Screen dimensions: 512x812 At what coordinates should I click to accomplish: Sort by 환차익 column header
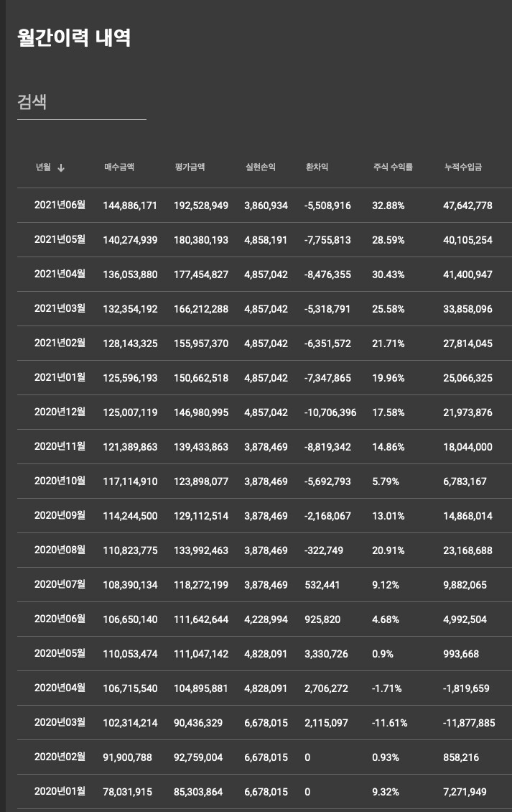click(317, 167)
